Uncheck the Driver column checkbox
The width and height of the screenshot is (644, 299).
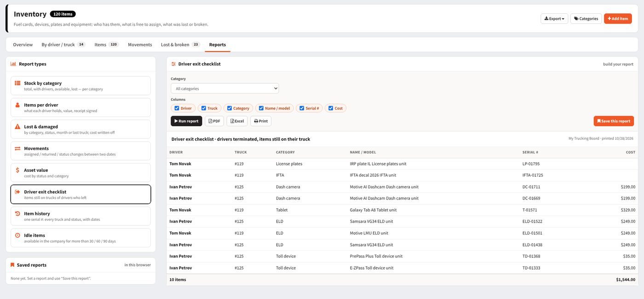tap(177, 108)
